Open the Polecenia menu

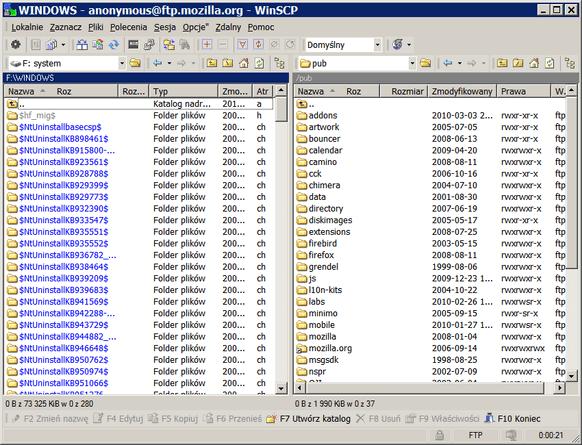(128, 27)
